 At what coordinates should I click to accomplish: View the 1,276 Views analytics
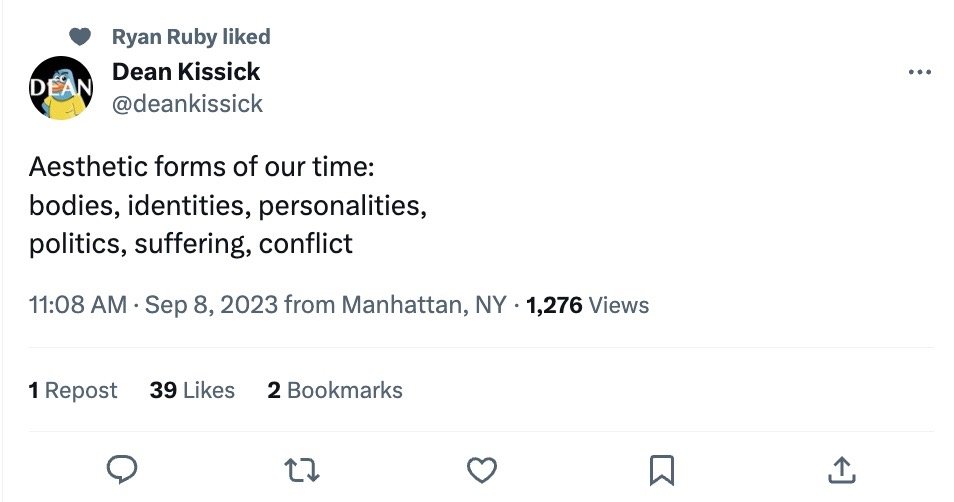point(587,305)
